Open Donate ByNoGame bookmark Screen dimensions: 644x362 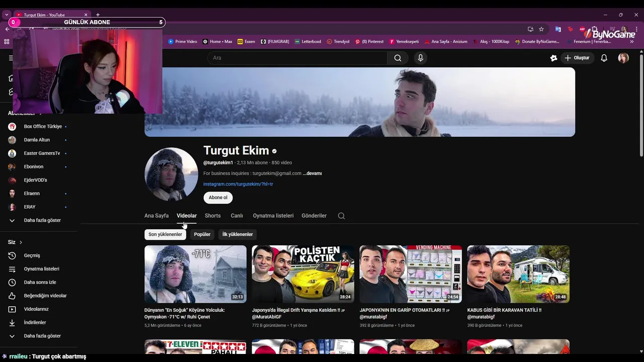(537, 42)
